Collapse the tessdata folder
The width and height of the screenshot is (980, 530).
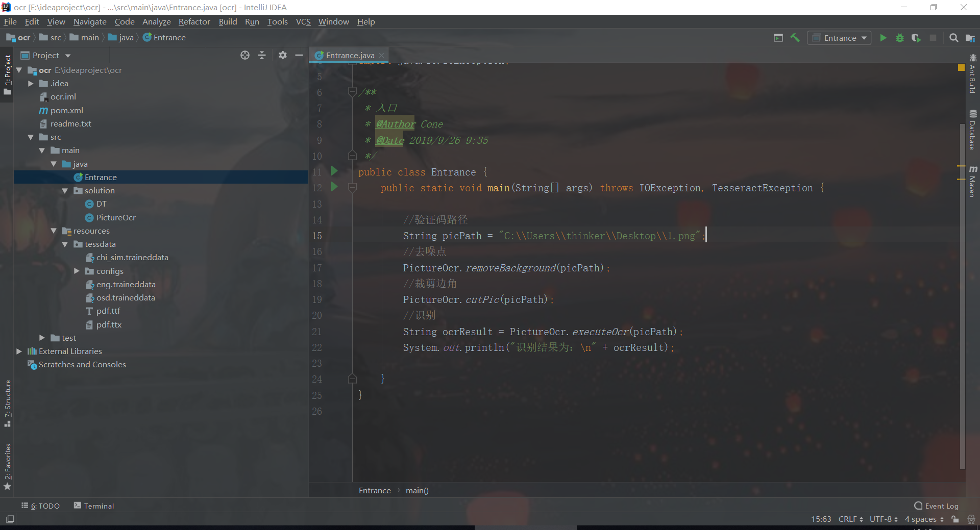pos(65,244)
